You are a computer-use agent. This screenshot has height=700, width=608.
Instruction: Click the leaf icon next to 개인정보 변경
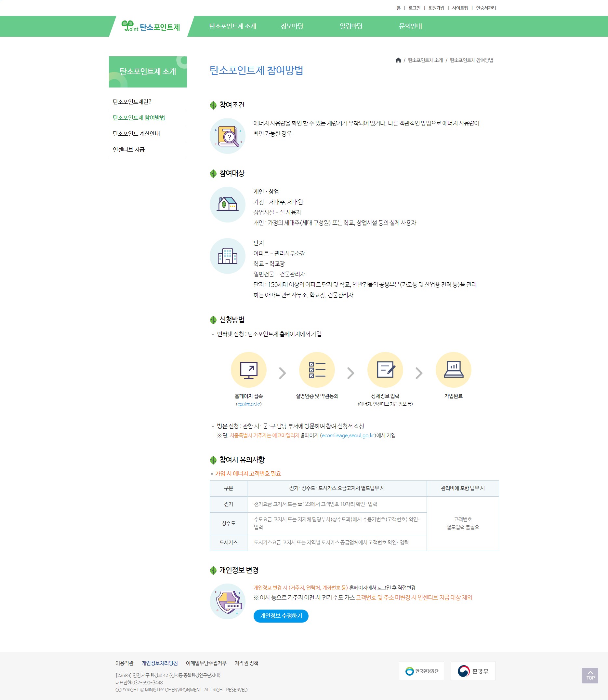tap(213, 570)
